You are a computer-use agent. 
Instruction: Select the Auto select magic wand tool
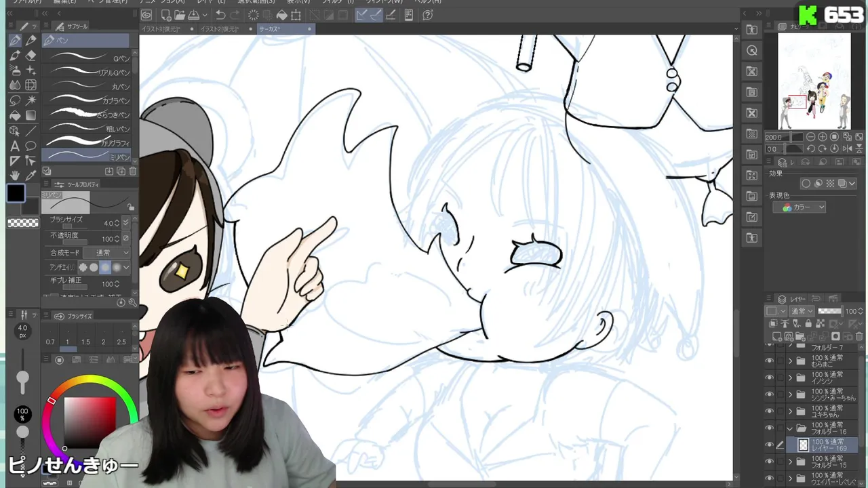pos(31,100)
